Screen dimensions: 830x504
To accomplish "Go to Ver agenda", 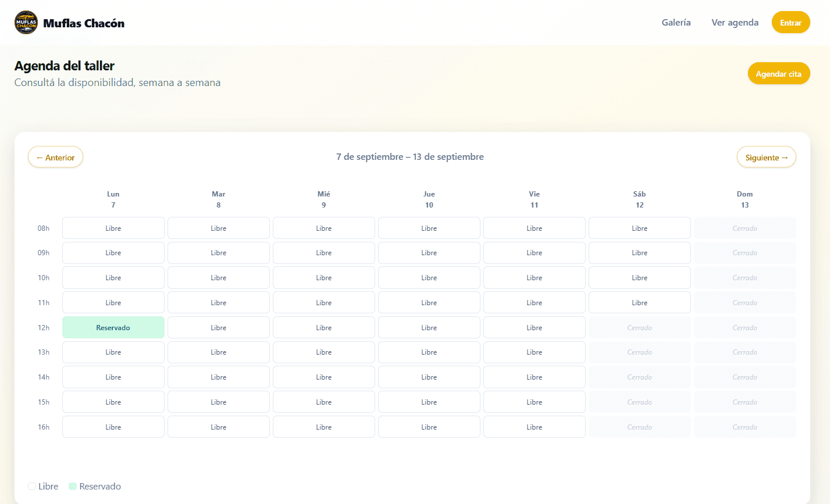I will pyautogui.click(x=735, y=23).
